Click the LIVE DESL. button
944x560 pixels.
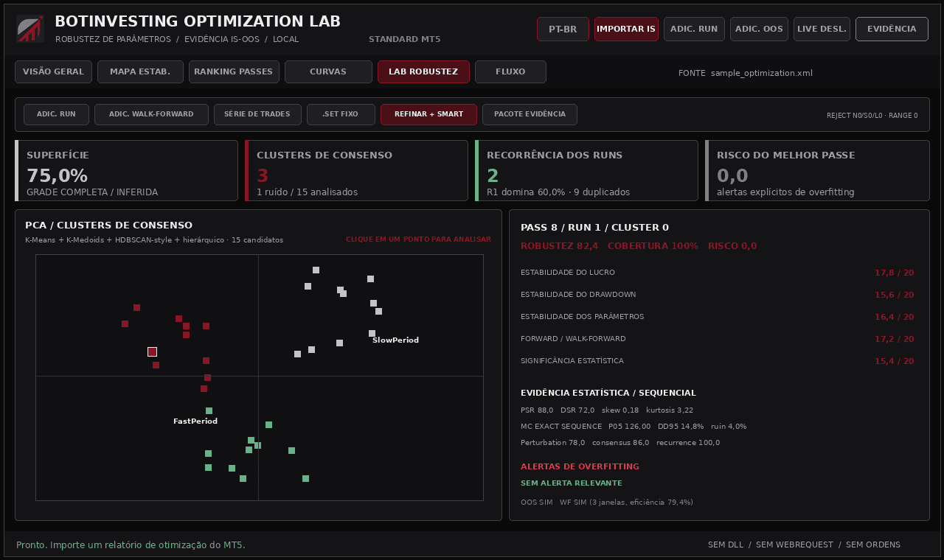tap(822, 29)
